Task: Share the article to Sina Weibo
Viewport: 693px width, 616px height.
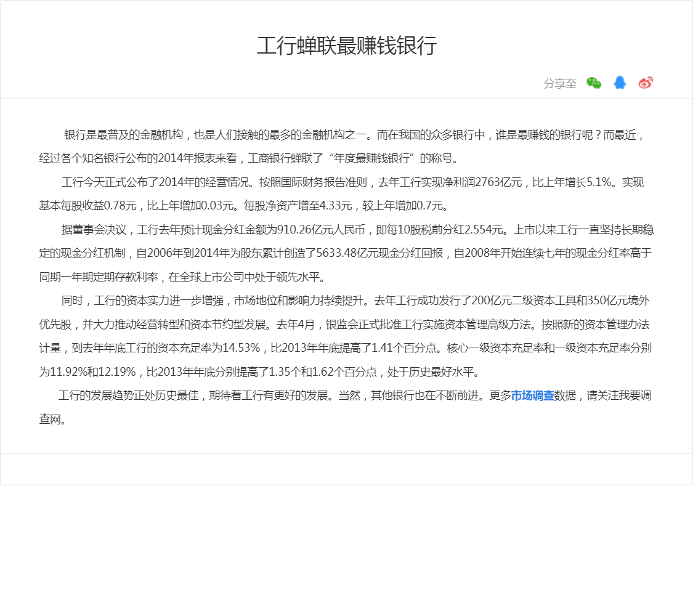Action: [645, 83]
